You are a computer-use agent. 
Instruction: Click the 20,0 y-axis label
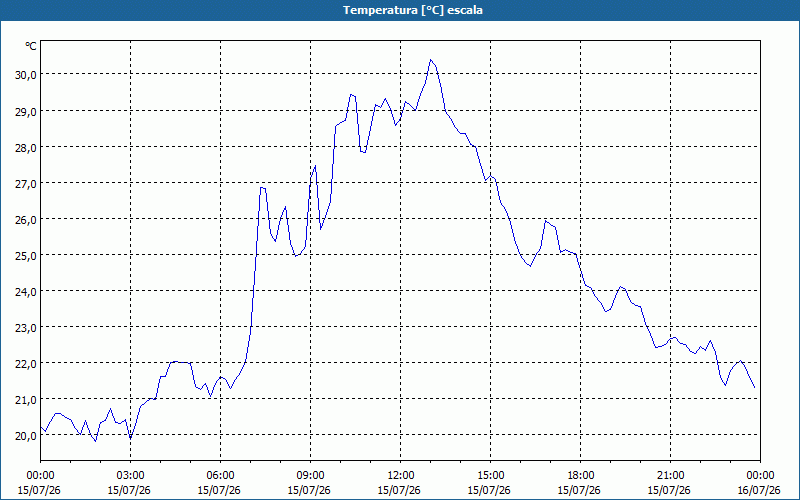click(x=26, y=435)
